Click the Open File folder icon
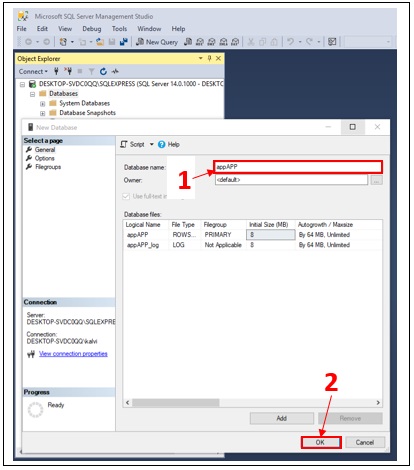The width and height of the screenshot is (414, 470). coord(100,42)
